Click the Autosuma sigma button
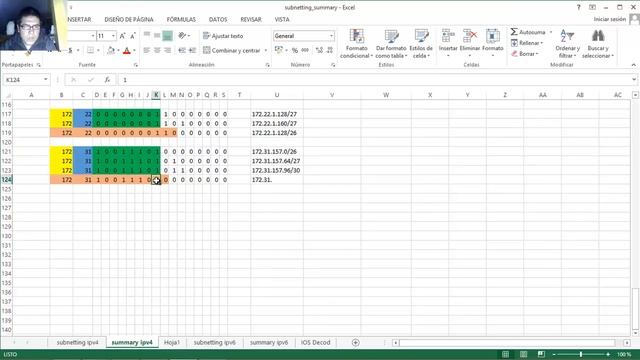The image size is (640, 360). click(x=527, y=32)
